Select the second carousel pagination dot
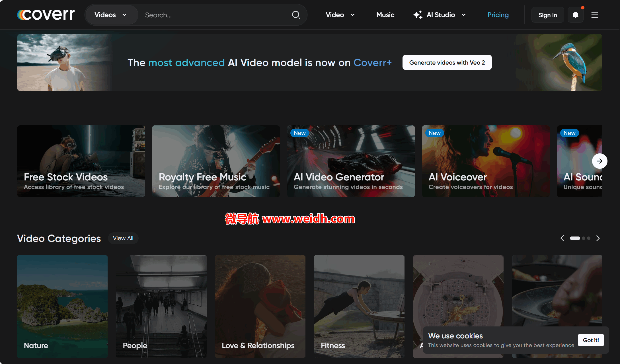 pos(584,238)
